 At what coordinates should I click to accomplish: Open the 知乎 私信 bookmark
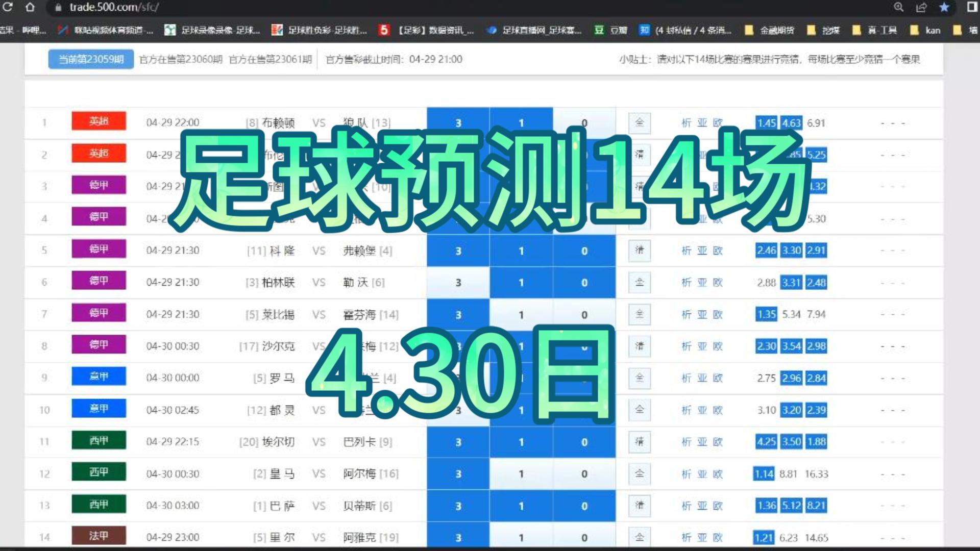[x=685, y=30]
